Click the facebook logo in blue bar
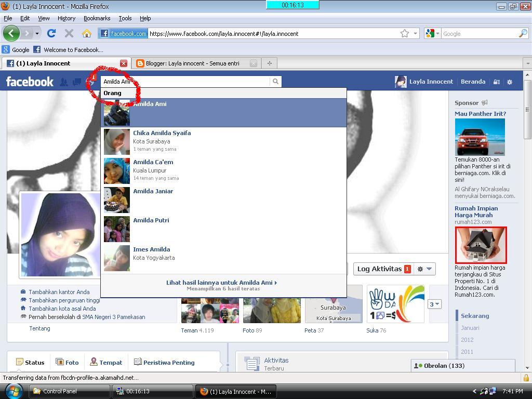This screenshot has width=532, height=399. (30, 82)
